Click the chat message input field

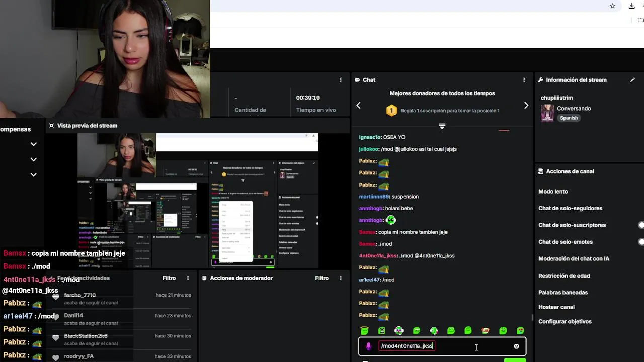[x=442, y=346]
